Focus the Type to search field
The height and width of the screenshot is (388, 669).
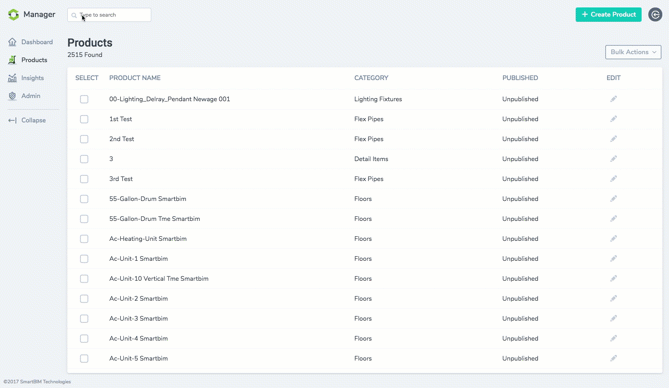click(109, 15)
